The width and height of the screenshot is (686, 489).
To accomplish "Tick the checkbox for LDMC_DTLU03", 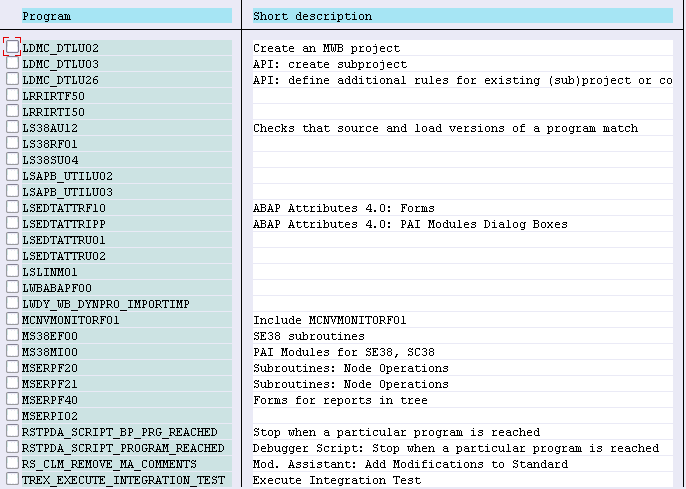I will (12, 63).
